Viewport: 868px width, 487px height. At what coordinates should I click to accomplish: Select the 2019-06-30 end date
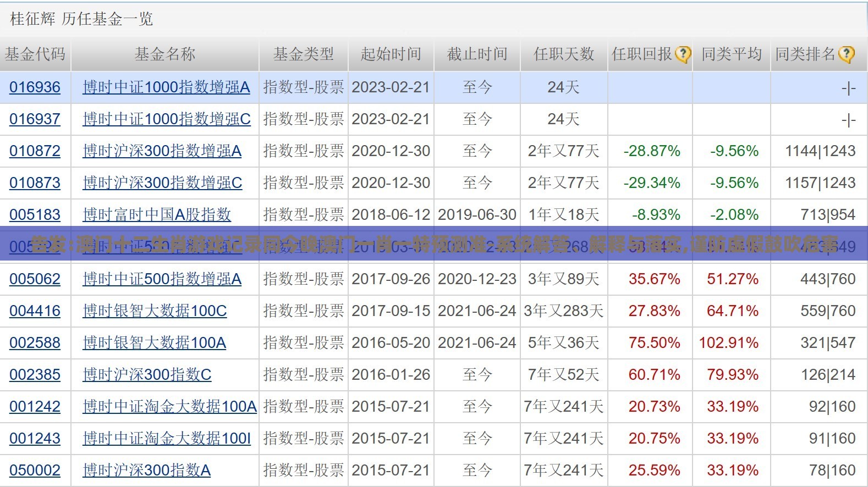[477, 215]
